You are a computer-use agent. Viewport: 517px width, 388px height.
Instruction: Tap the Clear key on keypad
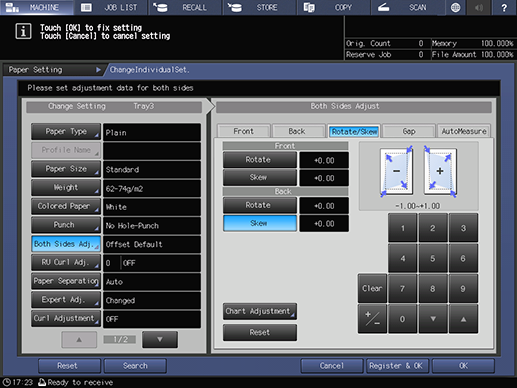click(x=372, y=288)
